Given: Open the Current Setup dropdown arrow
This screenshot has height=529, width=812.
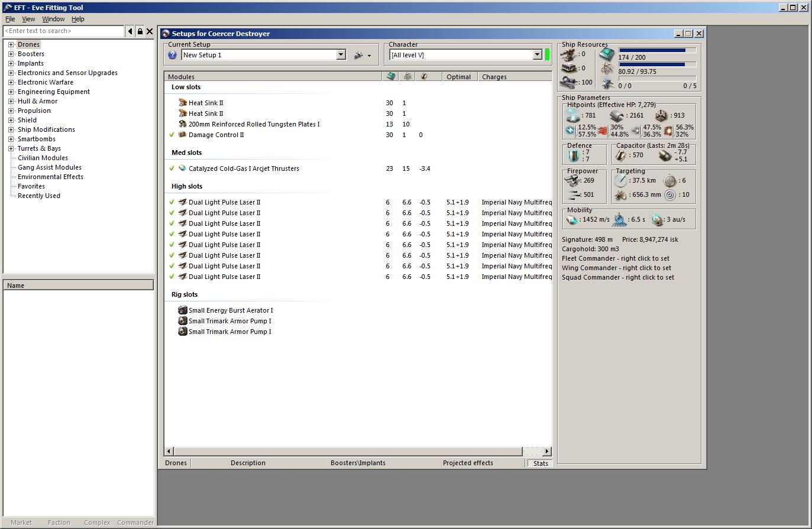Looking at the screenshot, I should (341, 55).
